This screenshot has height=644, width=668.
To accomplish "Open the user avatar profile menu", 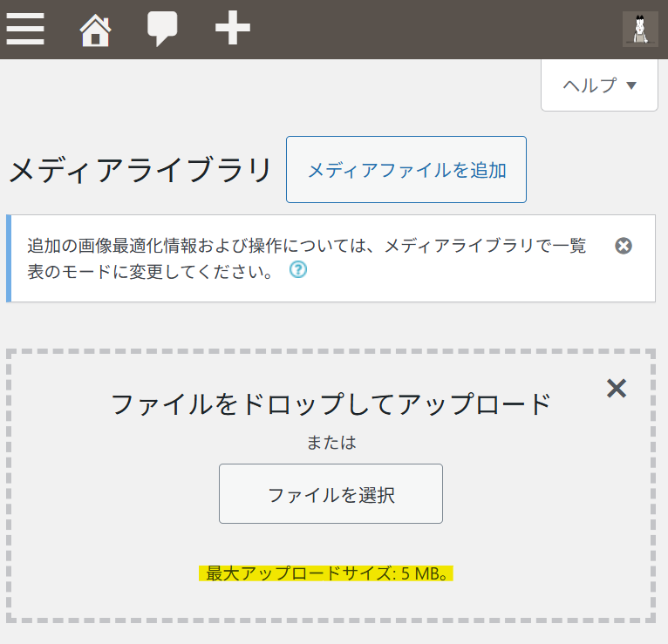I will pos(640,30).
